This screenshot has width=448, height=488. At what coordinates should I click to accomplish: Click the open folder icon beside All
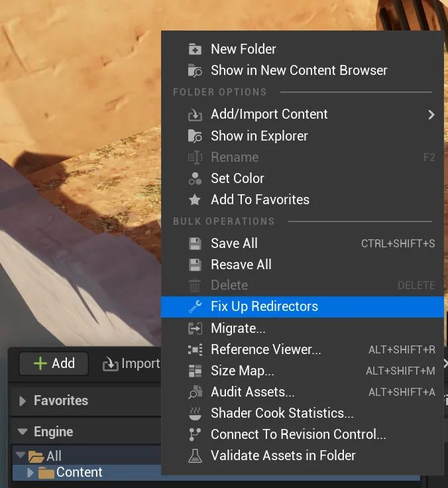[36, 457]
